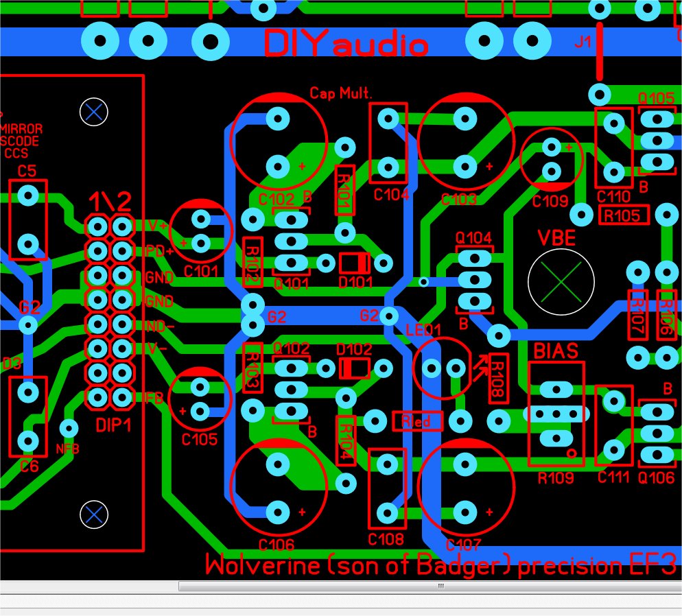Select the C108 capacitor label
Image resolution: width=682 pixels, height=616 pixels.
386,539
